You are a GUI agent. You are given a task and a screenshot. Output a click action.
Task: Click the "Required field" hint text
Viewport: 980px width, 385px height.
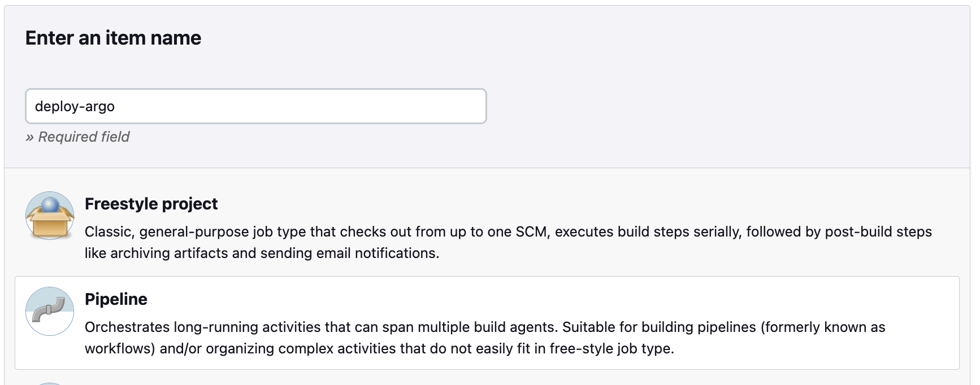pyautogui.click(x=77, y=137)
